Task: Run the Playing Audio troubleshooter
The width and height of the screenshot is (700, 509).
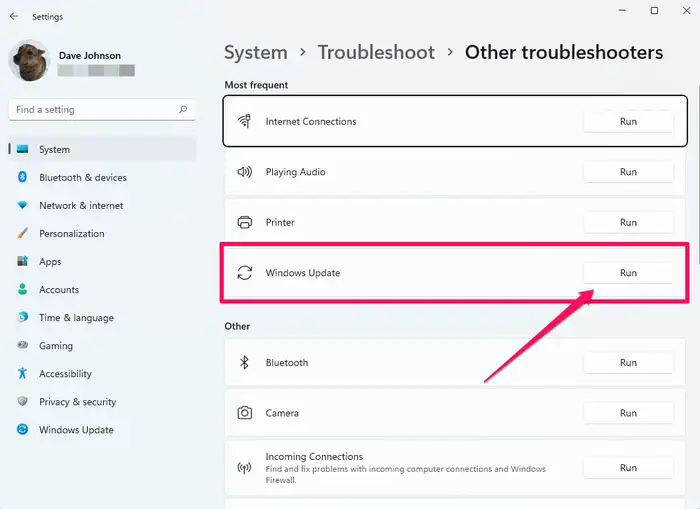Action: point(627,172)
